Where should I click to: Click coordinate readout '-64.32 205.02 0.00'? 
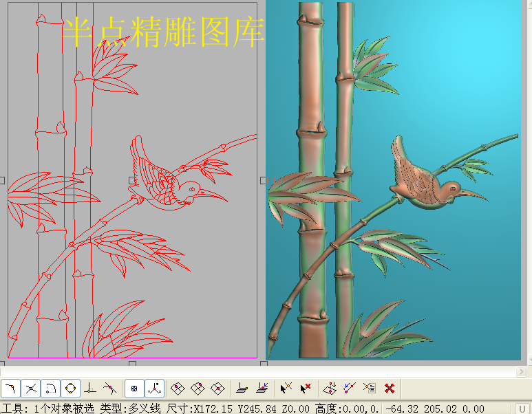pos(435,409)
